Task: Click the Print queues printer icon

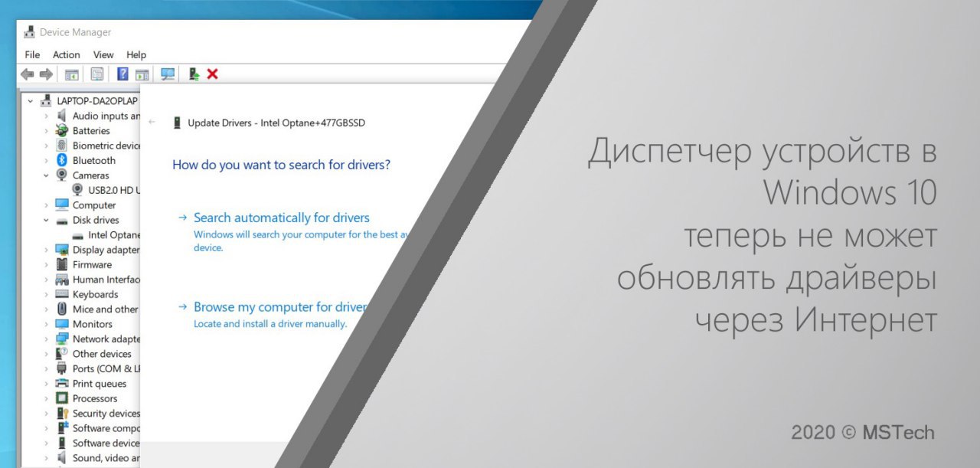Action: pyautogui.click(x=62, y=384)
